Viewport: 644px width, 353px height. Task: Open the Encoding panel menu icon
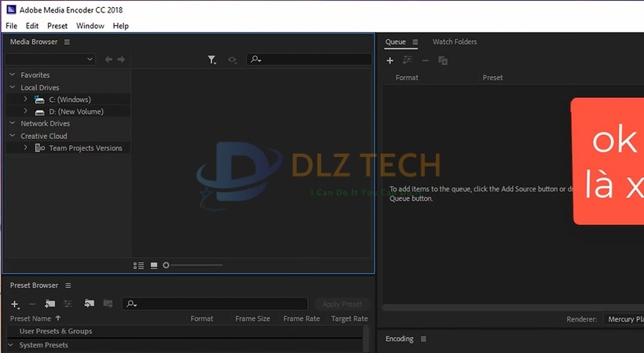pos(423,339)
